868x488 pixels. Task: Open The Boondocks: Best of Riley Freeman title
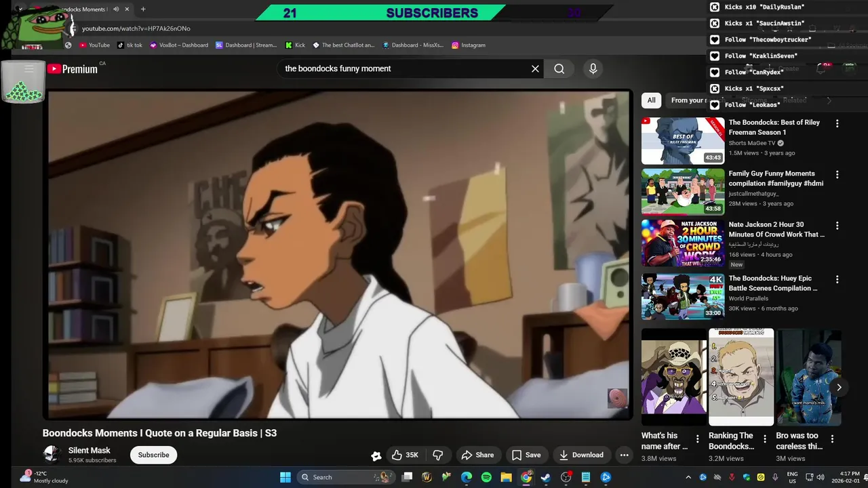(774, 127)
